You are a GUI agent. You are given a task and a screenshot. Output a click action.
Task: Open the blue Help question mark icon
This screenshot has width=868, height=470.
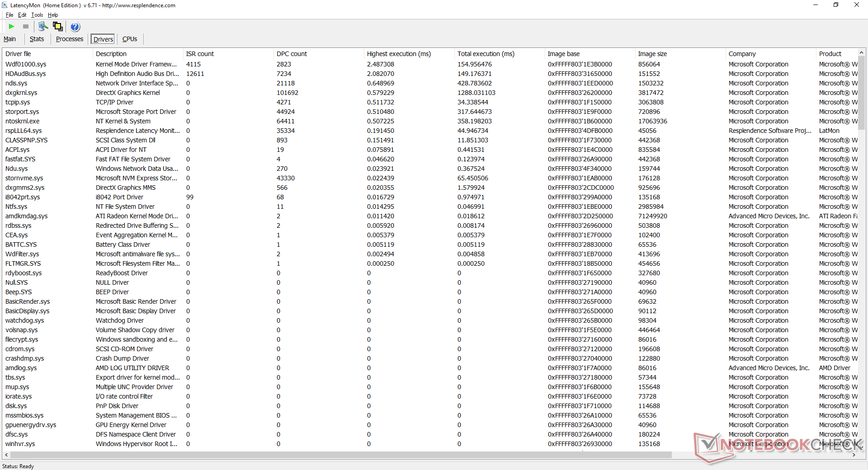click(x=75, y=27)
